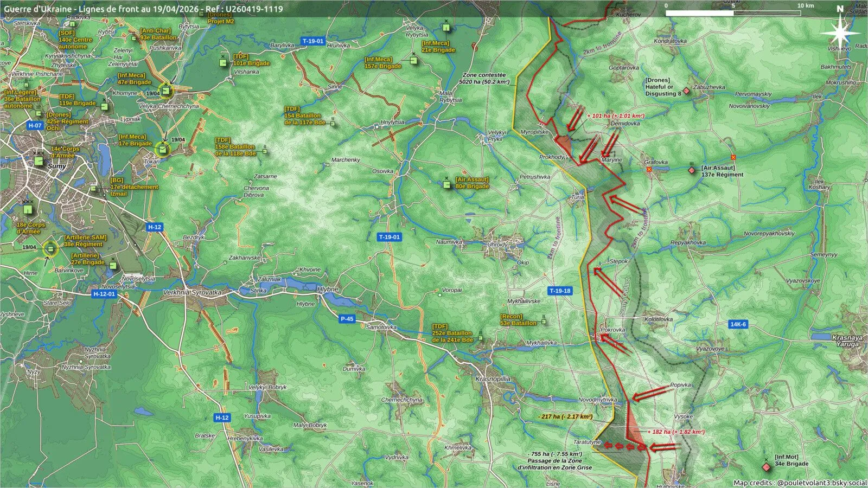Select the Hlybne village label by the lake
Viewport: 868px width, 488px height.
[328, 289]
